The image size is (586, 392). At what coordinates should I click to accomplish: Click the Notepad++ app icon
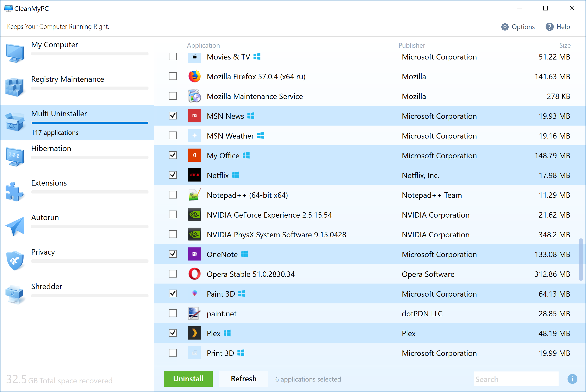pyautogui.click(x=194, y=195)
